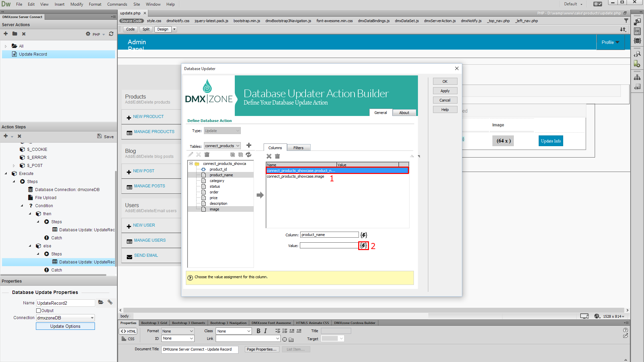Click Update Info button on page
The width and height of the screenshot is (644, 362).
(551, 141)
